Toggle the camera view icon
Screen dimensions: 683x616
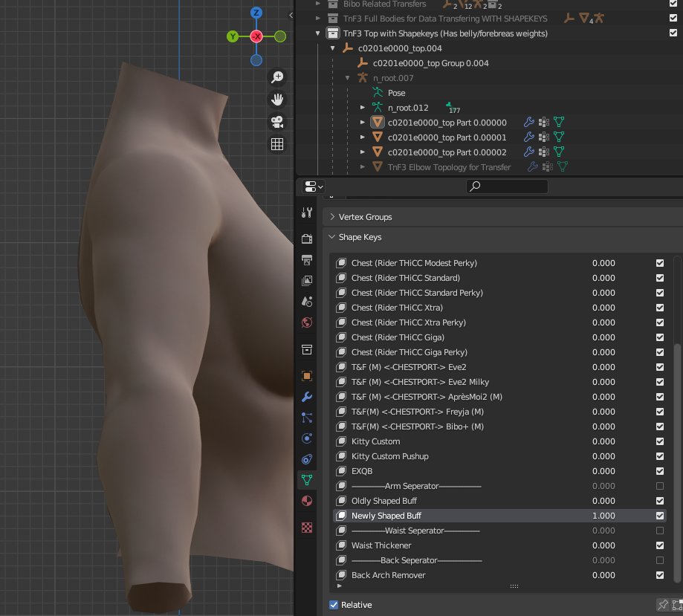277,122
